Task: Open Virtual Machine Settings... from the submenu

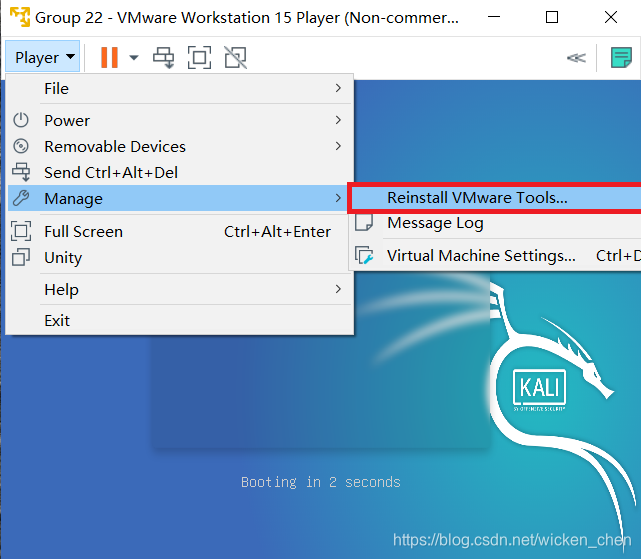Action: click(495, 256)
